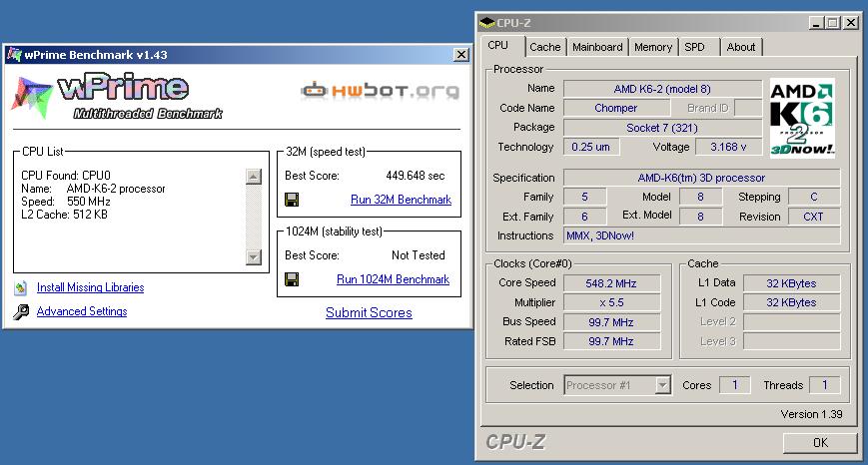Click the Core Speed value 548.2 MHz

click(x=611, y=283)
